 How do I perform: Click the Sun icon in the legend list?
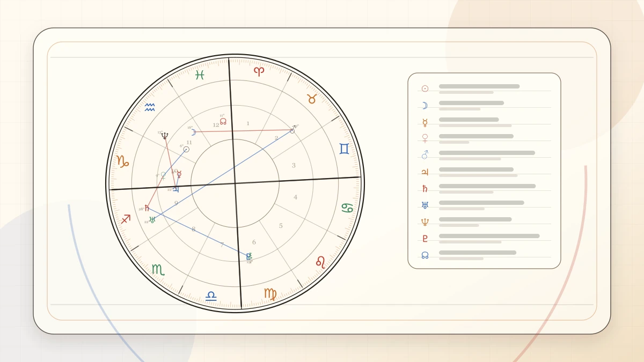425,88
